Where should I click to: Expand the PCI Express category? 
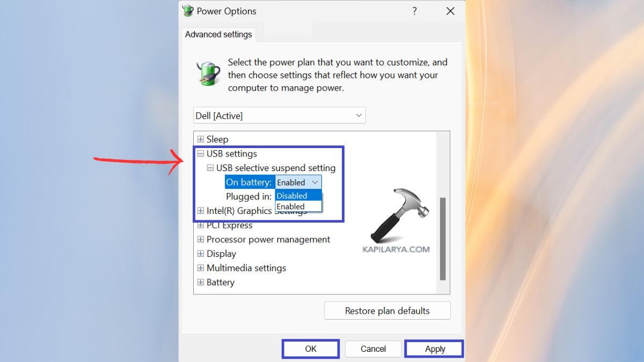click(201, 225)
